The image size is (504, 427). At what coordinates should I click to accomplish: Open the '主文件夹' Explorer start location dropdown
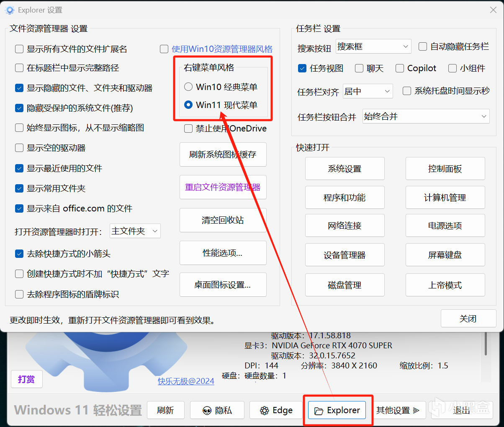point(135,231)
